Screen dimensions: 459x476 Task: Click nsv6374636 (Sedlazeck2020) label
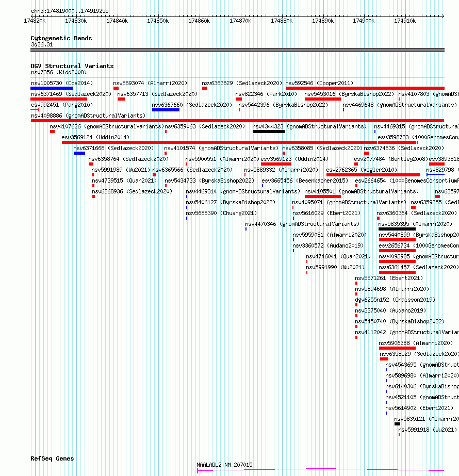pos(404,148)
